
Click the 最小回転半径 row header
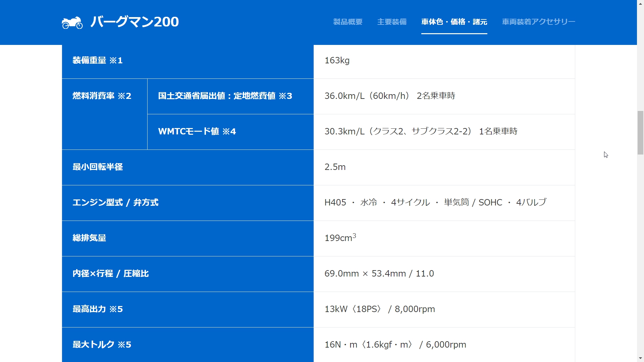(x=98, y=167)
